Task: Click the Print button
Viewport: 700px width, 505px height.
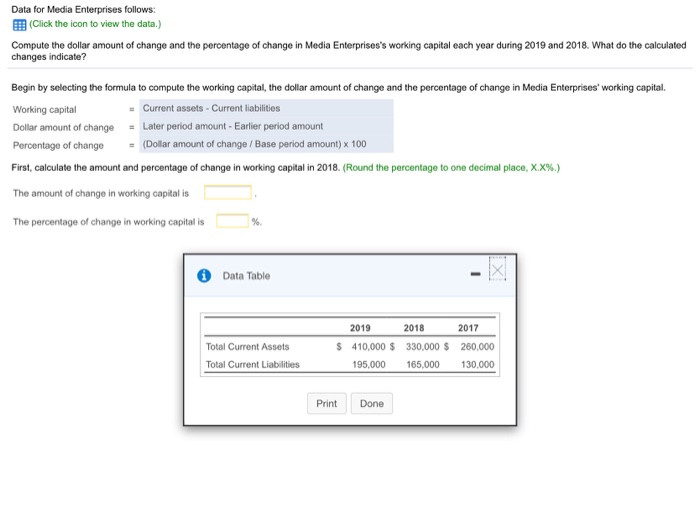Action: click(326, 403)
